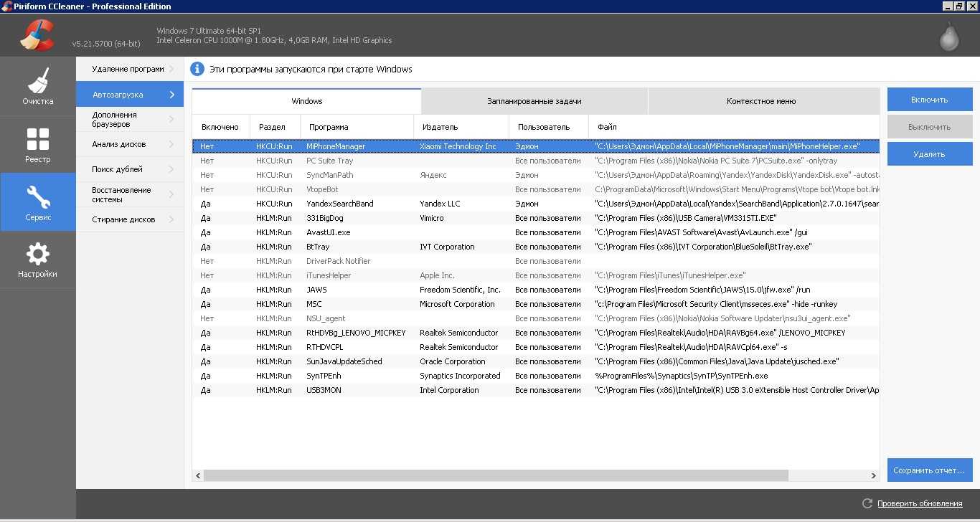Viewport: 980px width, 522px height.
Task: Click the Сервис wrench icon
Action: click(37, 196)
